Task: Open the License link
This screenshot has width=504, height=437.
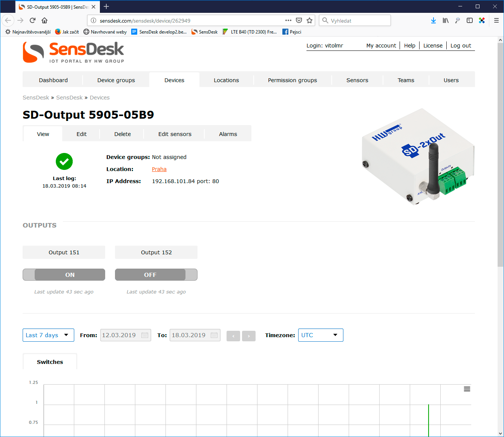Action: pos(433,46)
